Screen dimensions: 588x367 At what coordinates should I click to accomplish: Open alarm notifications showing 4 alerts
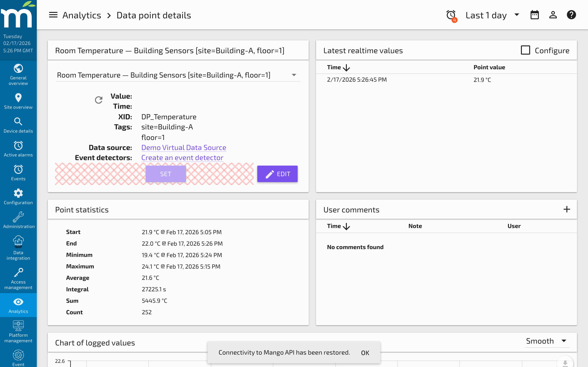(x=451, y=15)
